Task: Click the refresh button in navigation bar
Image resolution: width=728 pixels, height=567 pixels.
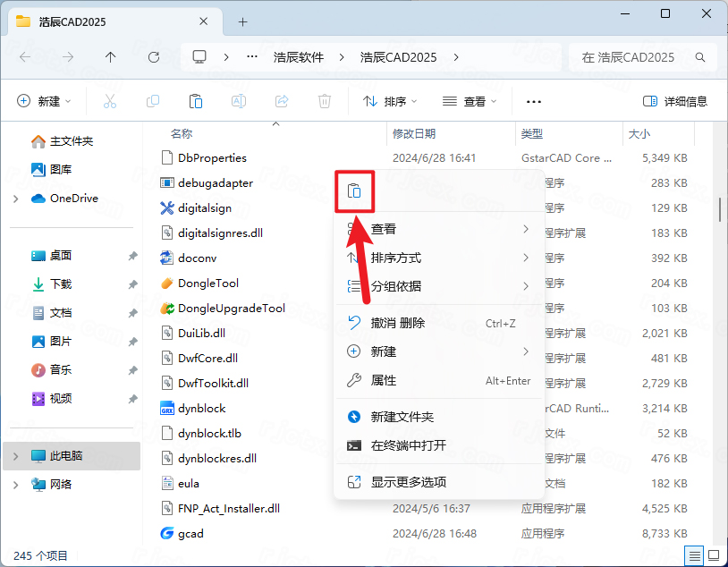Action: 153,56
